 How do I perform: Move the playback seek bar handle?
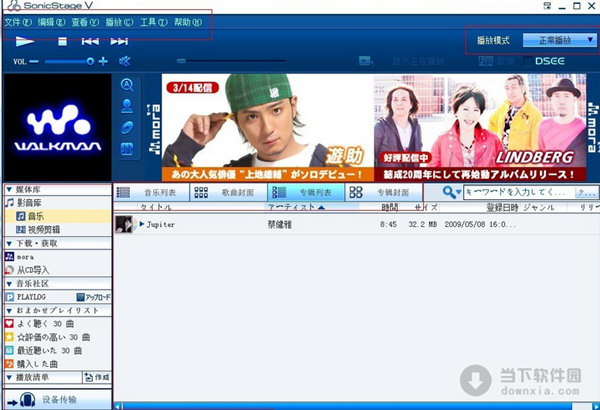(x=181, y=60)
